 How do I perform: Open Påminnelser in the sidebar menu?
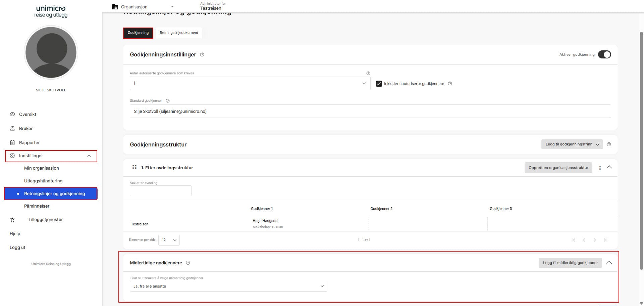(37, 206)
